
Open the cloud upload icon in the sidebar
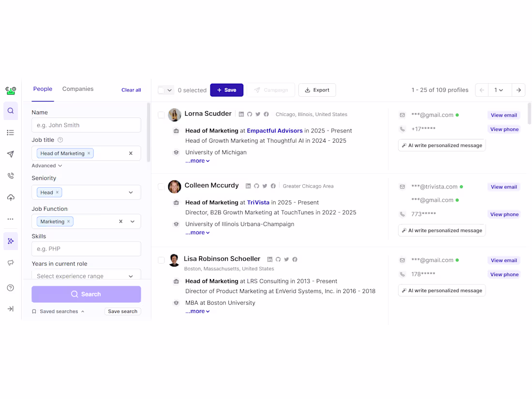(11, 197)
